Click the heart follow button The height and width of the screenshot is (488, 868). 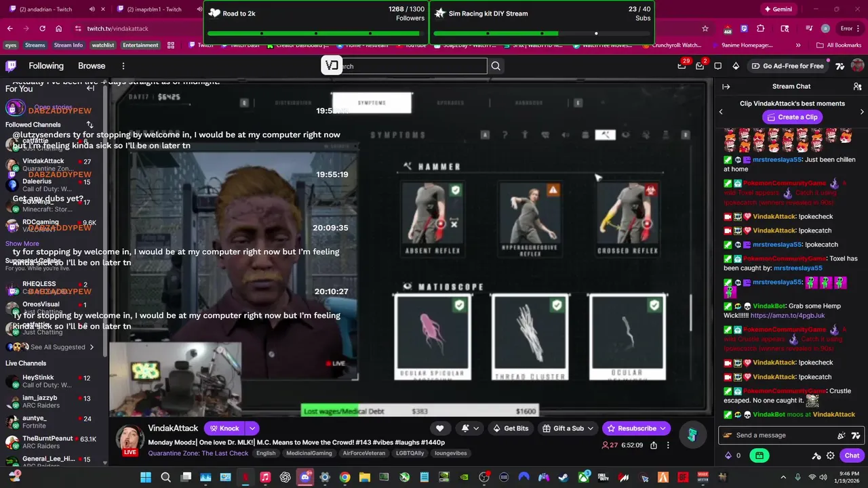click(439, 428)
